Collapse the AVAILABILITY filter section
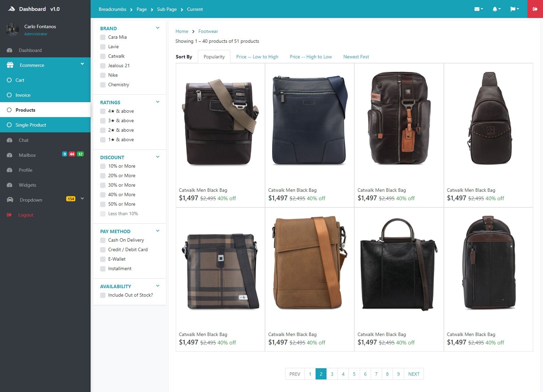The image size is (543, 392). click(157, 286)
